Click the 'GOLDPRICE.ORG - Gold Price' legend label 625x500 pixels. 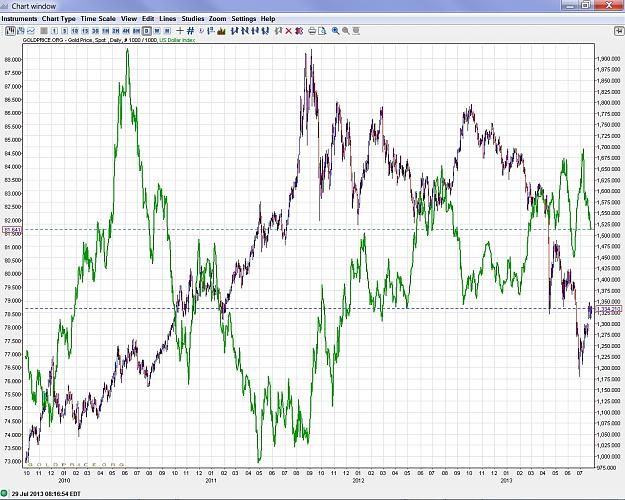coord(57,40)
